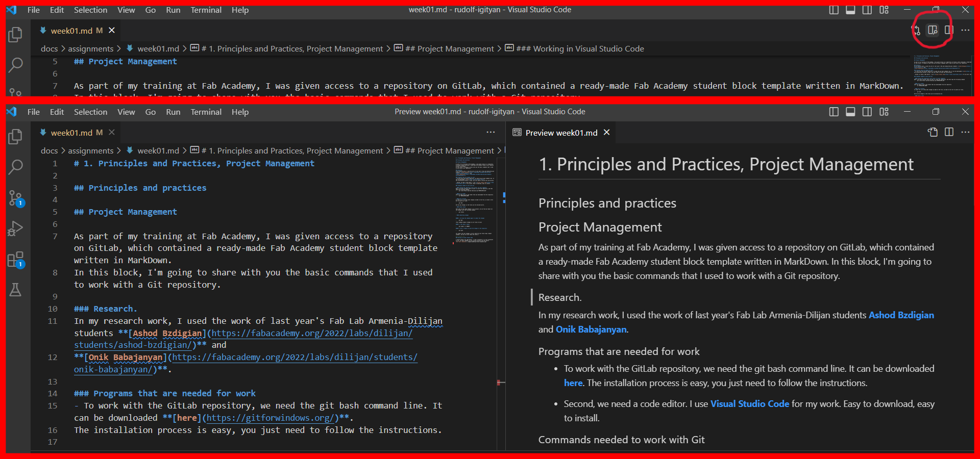Click Open Changes icon in upper window
Screen dimensions: 980x459
point(917,30)
